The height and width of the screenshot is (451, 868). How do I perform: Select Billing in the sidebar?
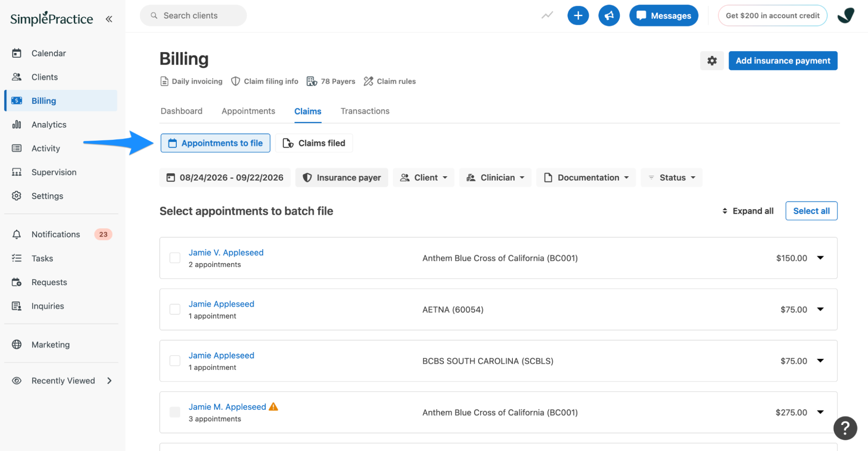coord(61,101)
